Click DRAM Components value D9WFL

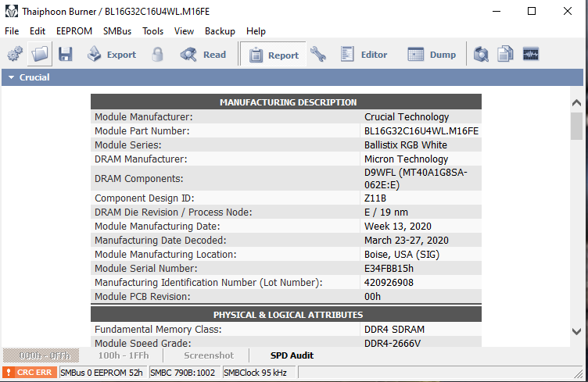tap(415, 179)
